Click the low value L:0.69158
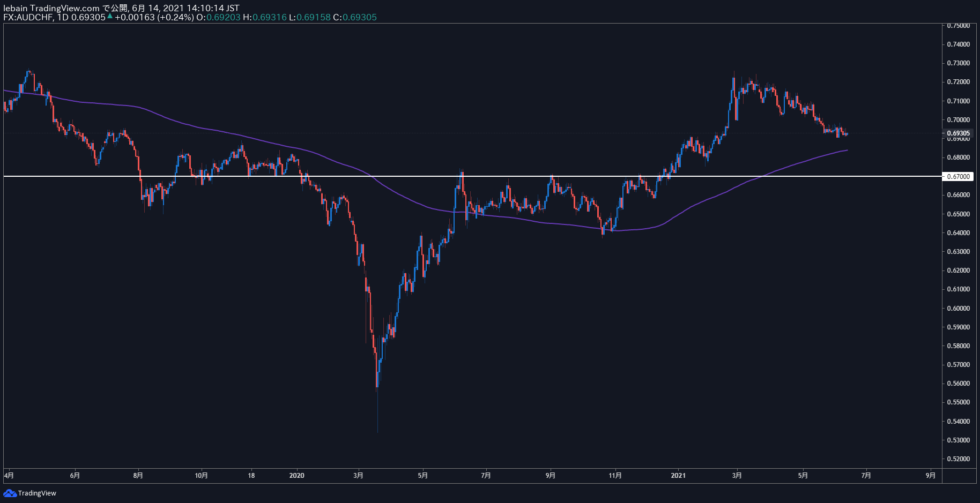Image resolution: width=980 pixels, height=503 pixels. pyautogui.click(x=310, y=17)
